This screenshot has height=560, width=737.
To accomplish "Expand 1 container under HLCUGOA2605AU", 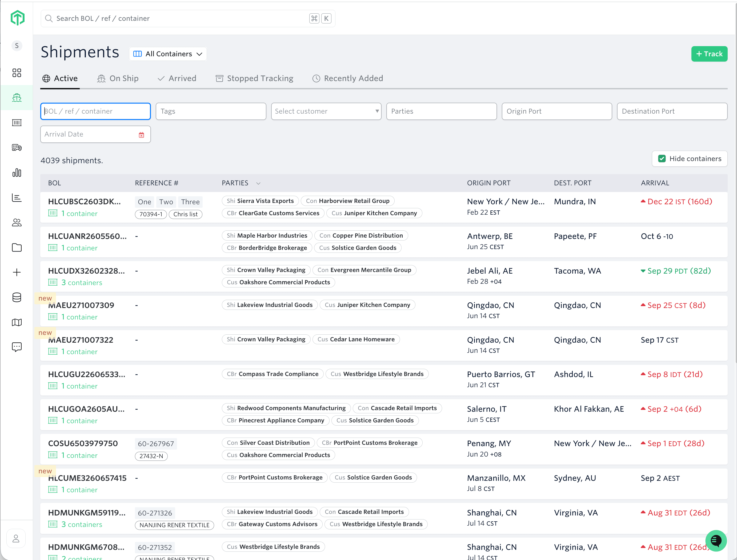I will click(79, 421).
